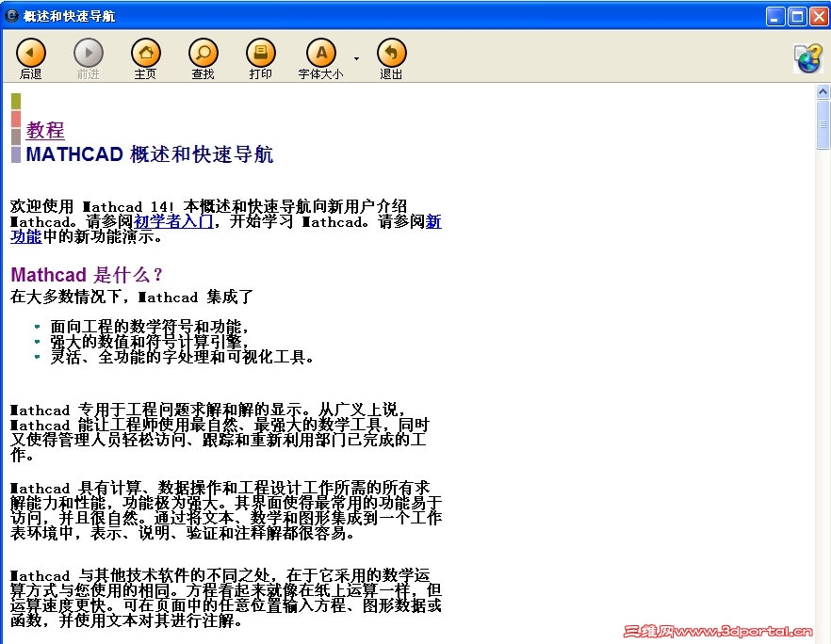Click the window title bar icon
Image resolution: width=831 pixels, height=644 pixels.
click(11, 16)
